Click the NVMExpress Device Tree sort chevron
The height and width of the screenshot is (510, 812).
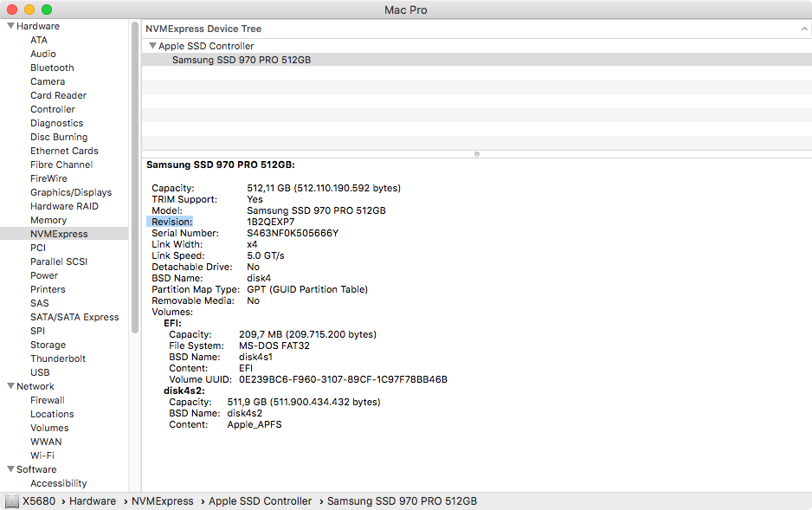coord(804,29)
